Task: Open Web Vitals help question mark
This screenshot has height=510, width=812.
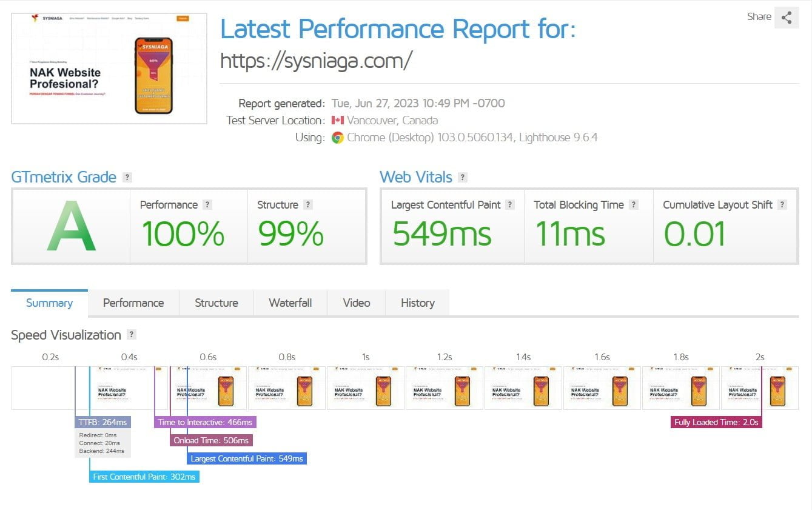Action: point(463,178)
